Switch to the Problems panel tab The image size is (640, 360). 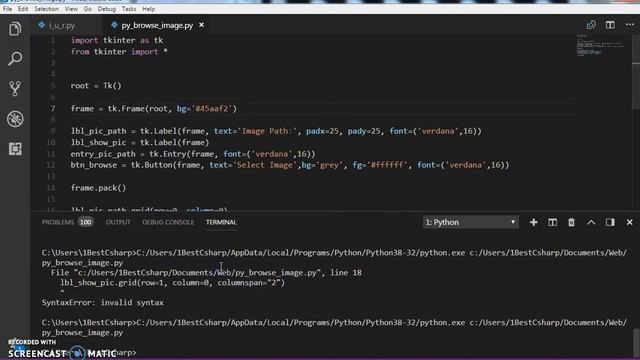tap(58, 222)
